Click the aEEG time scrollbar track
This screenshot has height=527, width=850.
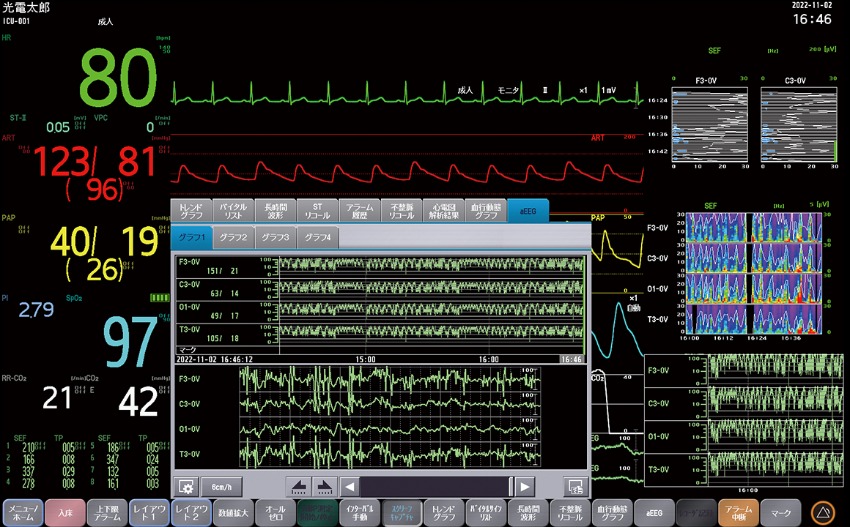click(436, 487)
